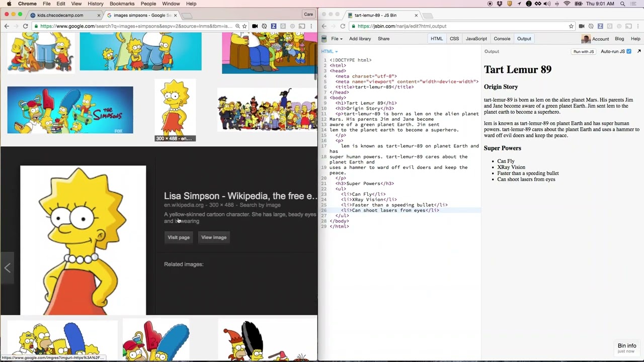Switch to the kids.chscodecamp.com tab
This screenshot has height=362, width=644.
tap(61, 15)
